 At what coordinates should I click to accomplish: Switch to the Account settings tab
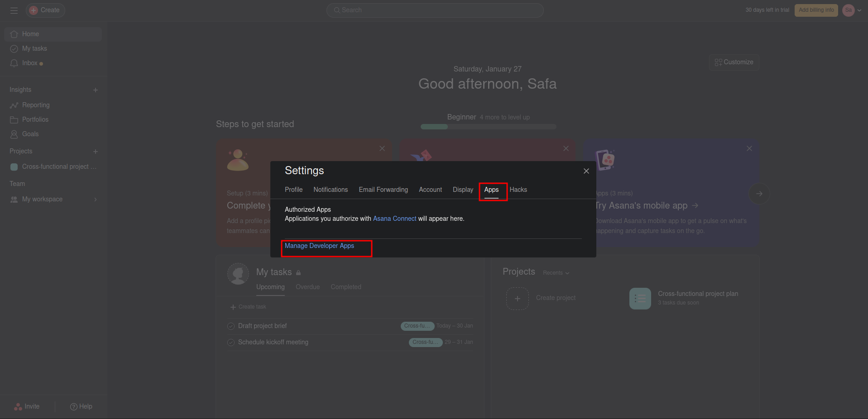[430, 190]
